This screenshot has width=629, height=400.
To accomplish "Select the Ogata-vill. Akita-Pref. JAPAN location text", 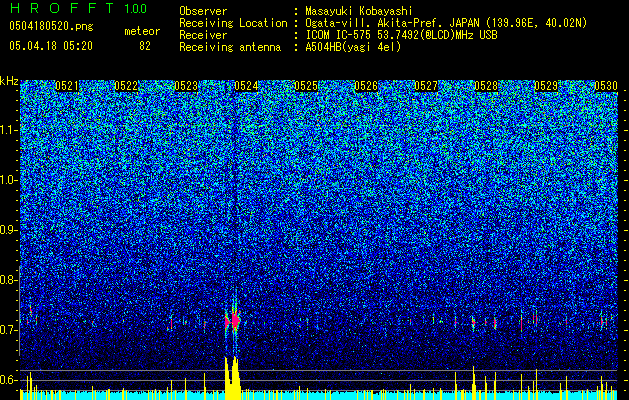I will tap(446, 23).
